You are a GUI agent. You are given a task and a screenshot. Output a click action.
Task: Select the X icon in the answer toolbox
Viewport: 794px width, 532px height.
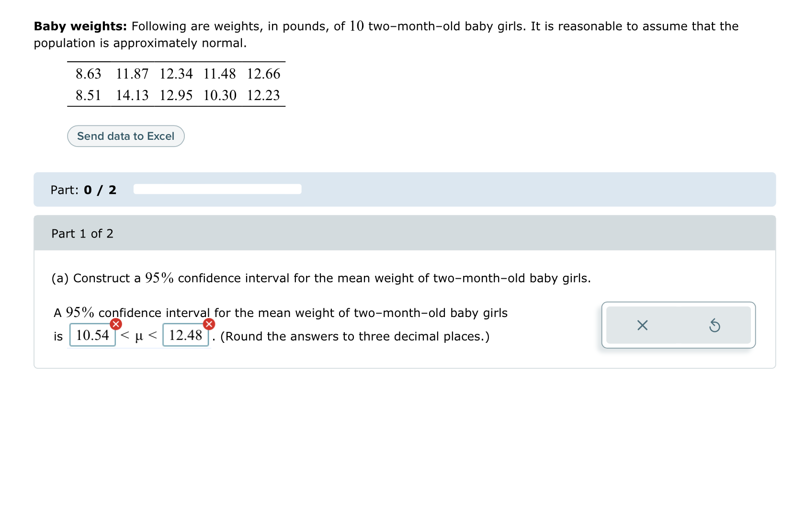point(642,326)
